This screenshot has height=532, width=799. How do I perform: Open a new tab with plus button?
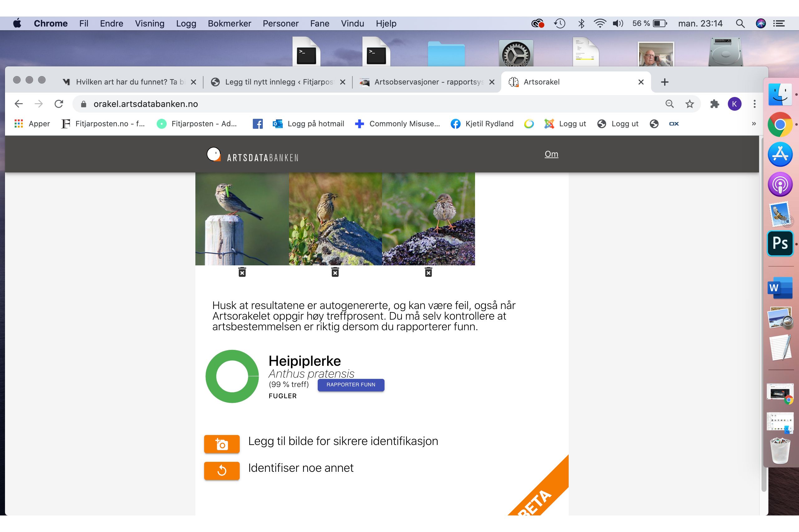(x=664, y=82)
